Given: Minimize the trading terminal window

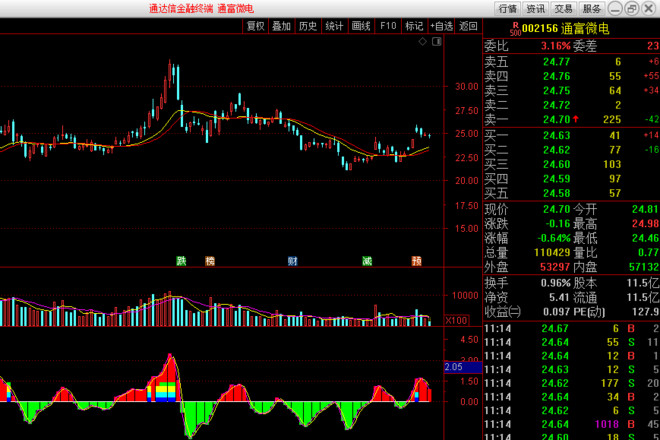Looking at the screenshot, I should pos(615,9).
